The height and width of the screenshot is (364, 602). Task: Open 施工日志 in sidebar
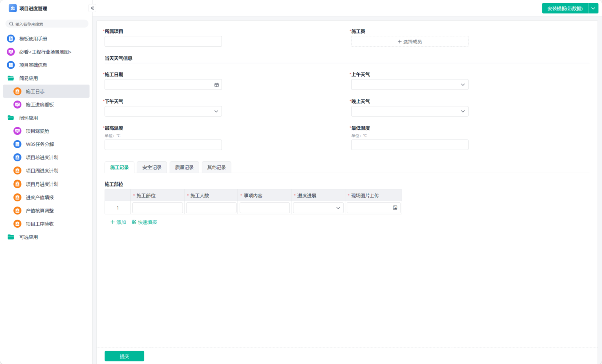[x=46, y=91]
